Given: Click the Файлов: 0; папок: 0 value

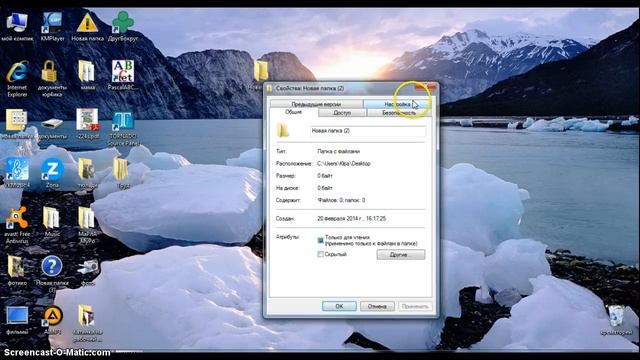Looking at the screenshot, I should point(341,200).
